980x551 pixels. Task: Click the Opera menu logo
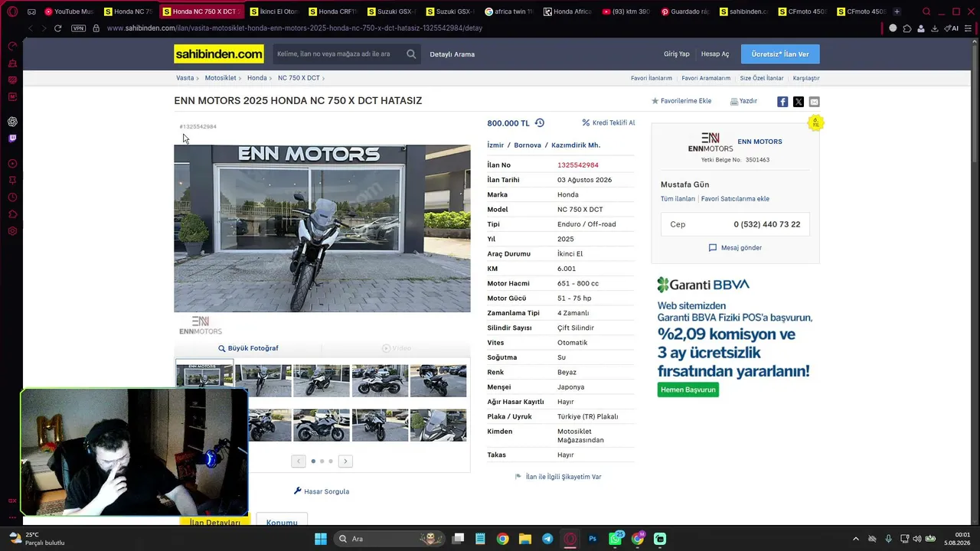(12, 11)
